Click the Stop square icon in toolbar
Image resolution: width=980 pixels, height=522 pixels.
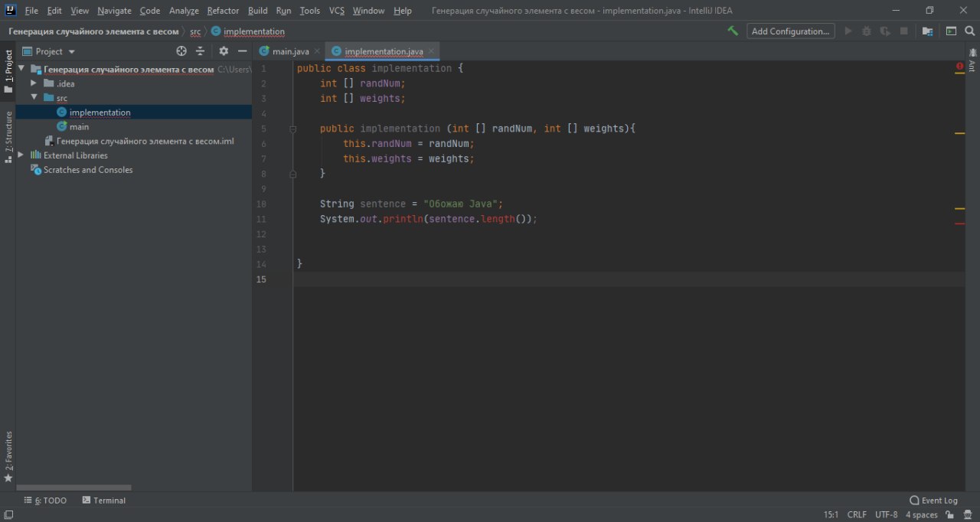(904, 31)
